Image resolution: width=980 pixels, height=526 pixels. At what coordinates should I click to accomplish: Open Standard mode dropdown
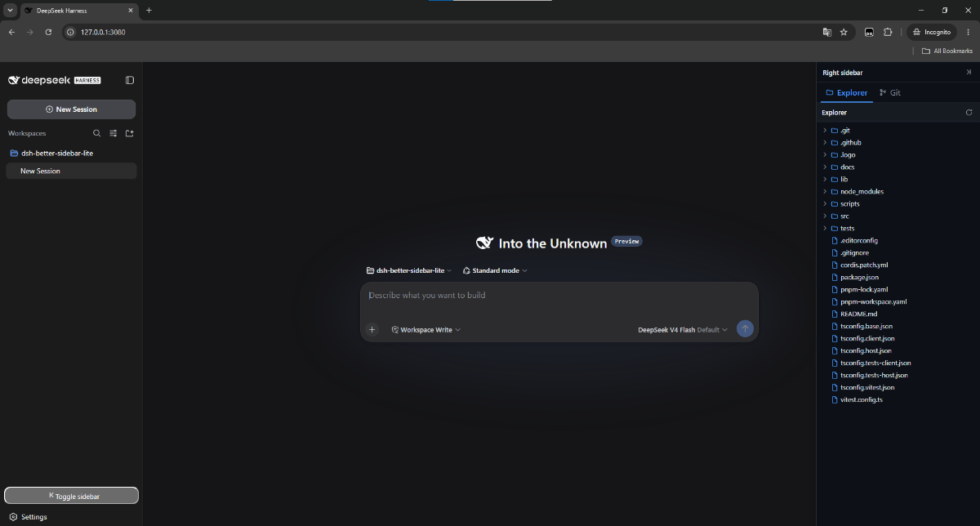(x=495, y=270)
